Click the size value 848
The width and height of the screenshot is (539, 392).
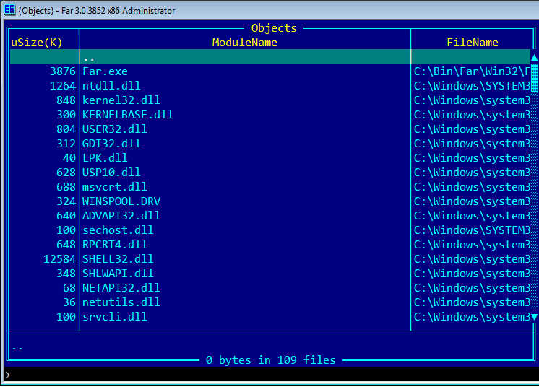pyautogui.click(x=66, y=100)
